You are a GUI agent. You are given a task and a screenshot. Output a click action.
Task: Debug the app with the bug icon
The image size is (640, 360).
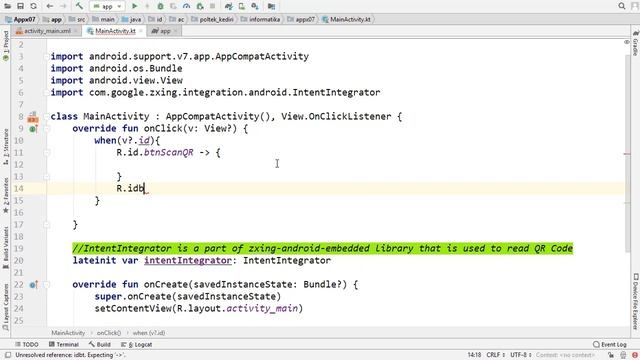(160, 6)
